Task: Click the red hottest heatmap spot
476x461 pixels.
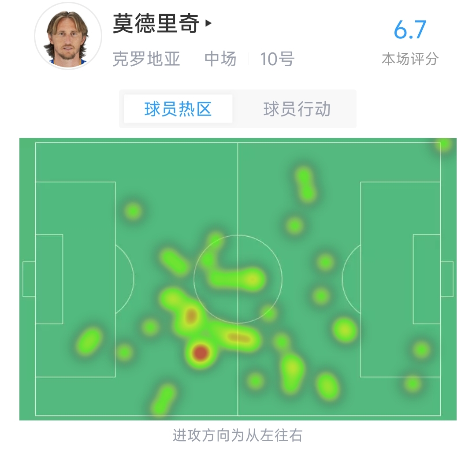Action: point(201,353)
